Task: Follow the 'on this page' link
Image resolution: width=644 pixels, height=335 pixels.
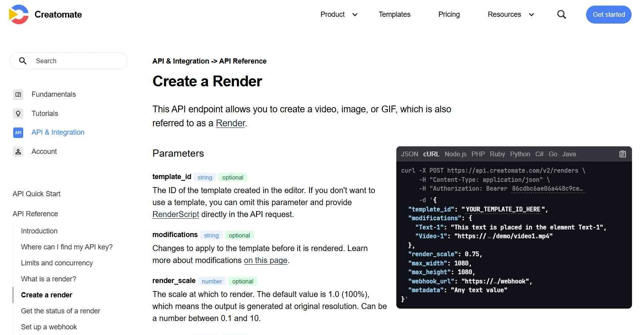Action: tap(266, 260)
